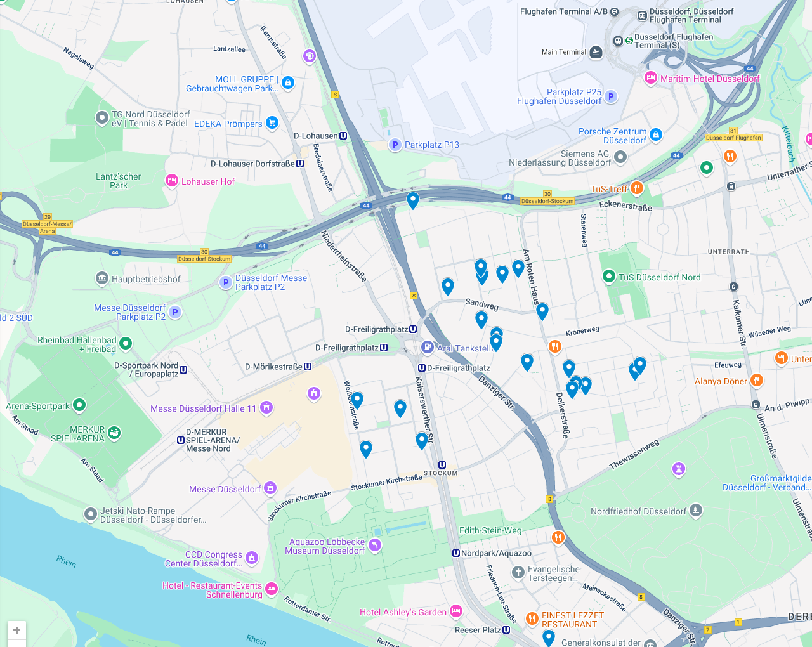Select the D-Lohausen transit station label
Image resolution: width=812 pixels, height=647 pixels.
pos(320,136)
